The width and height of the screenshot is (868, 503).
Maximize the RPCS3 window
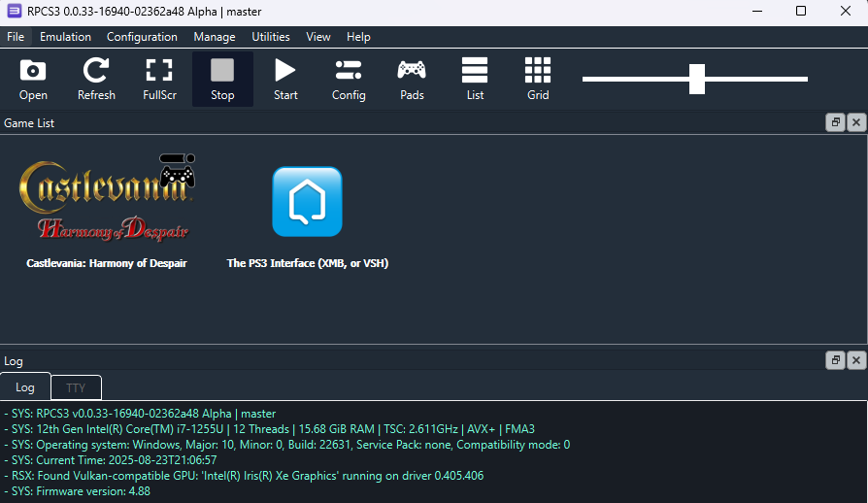tap(800, 11)
